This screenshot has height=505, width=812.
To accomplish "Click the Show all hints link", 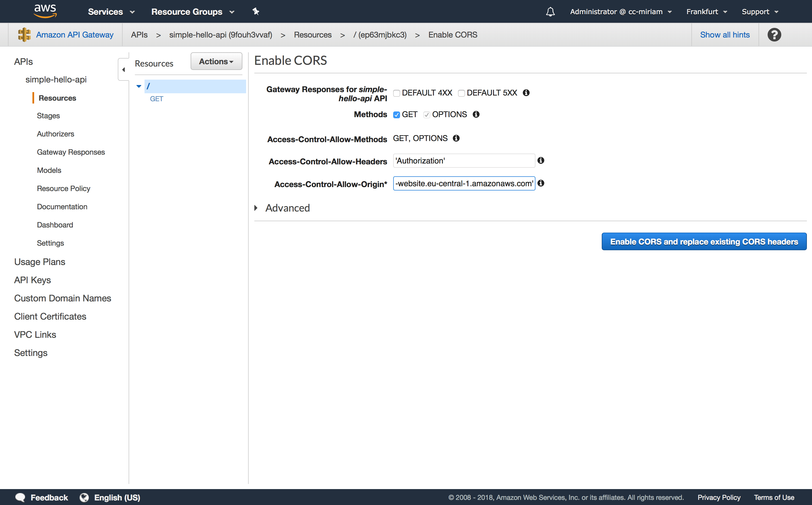I will coord(724,35).
